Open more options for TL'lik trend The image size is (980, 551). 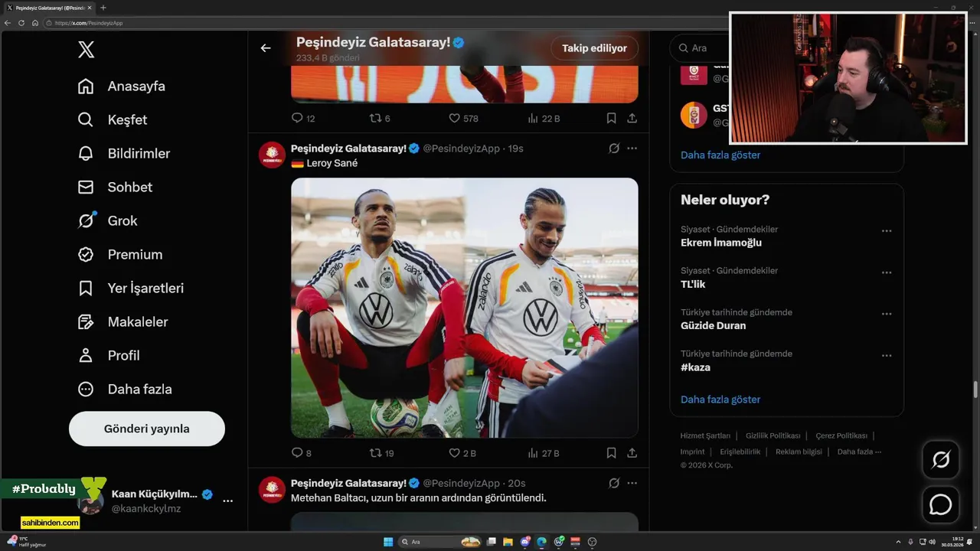click(x=887, y=272)
